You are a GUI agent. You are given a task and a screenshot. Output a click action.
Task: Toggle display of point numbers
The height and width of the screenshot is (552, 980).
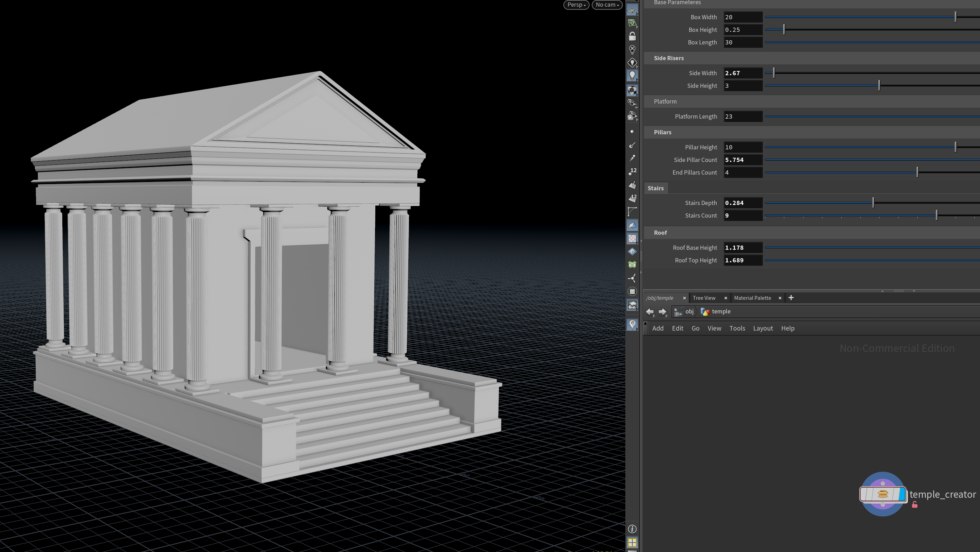click(x=632, y=171)
